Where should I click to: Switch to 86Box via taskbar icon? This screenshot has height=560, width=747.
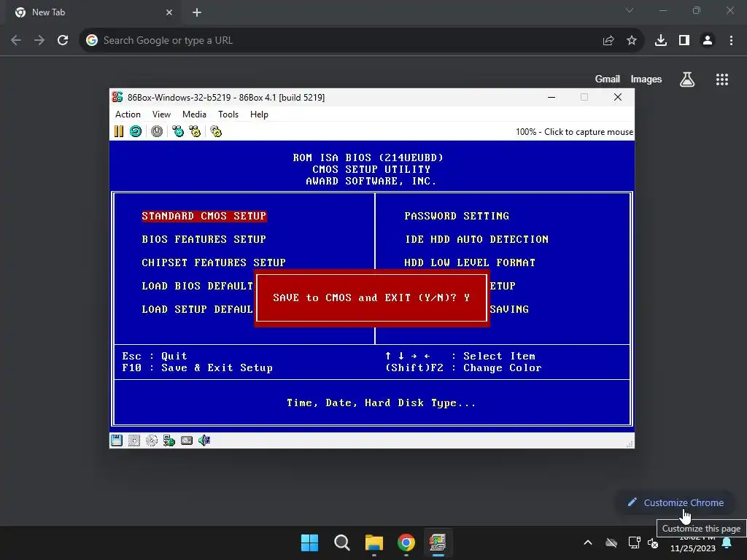[438, 542]
